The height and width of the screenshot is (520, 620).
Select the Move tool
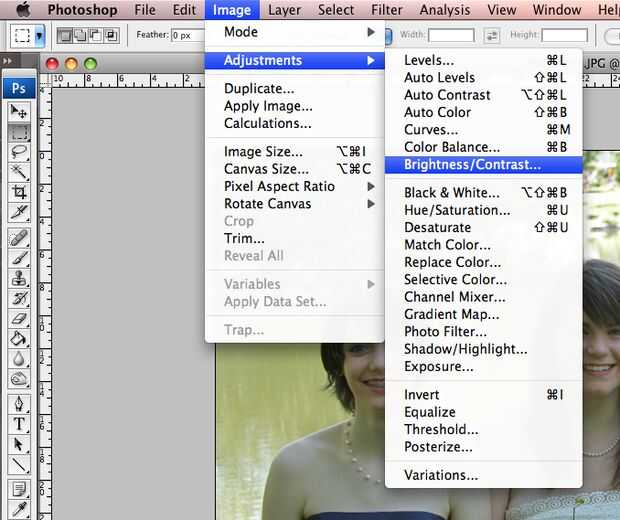pos(19,112)
